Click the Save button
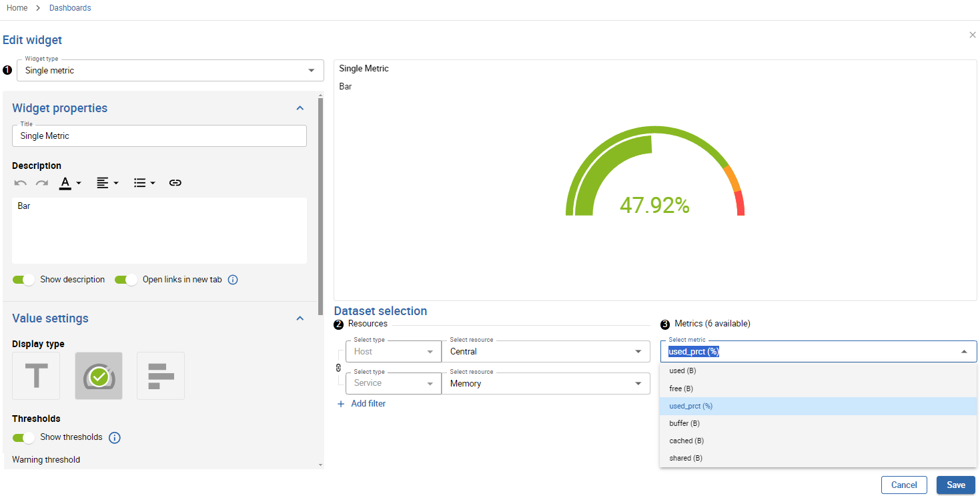 955,485
